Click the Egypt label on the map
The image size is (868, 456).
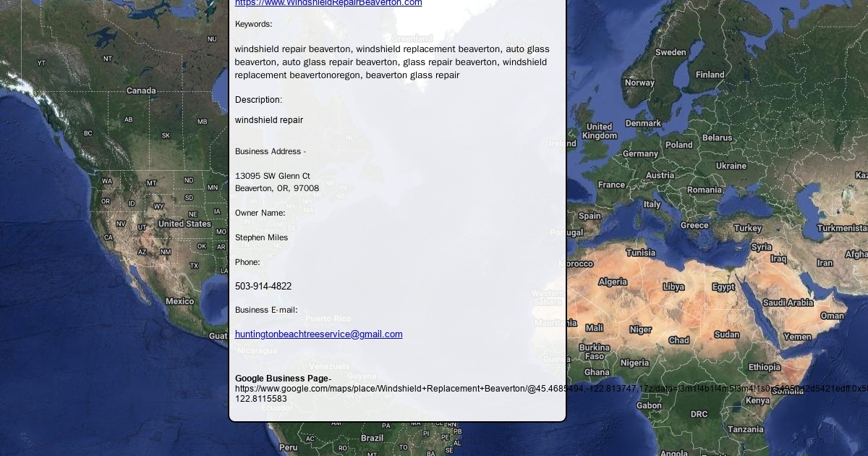723,287
